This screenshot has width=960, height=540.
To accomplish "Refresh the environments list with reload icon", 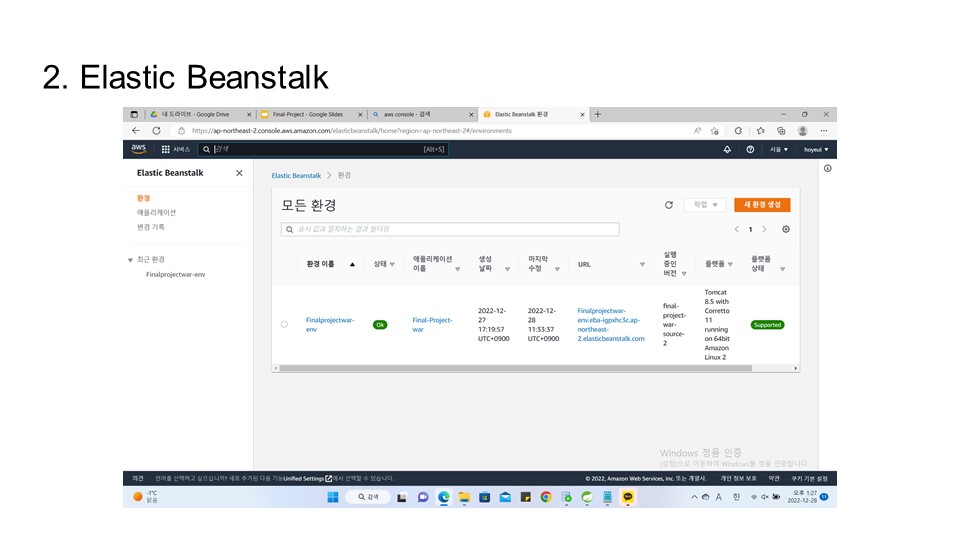I will pos(669,205).
